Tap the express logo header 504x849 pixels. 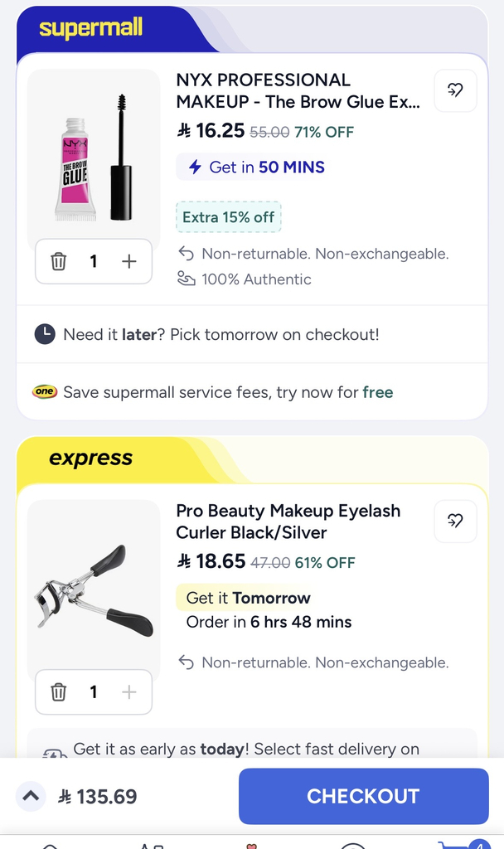pos(91,458)
